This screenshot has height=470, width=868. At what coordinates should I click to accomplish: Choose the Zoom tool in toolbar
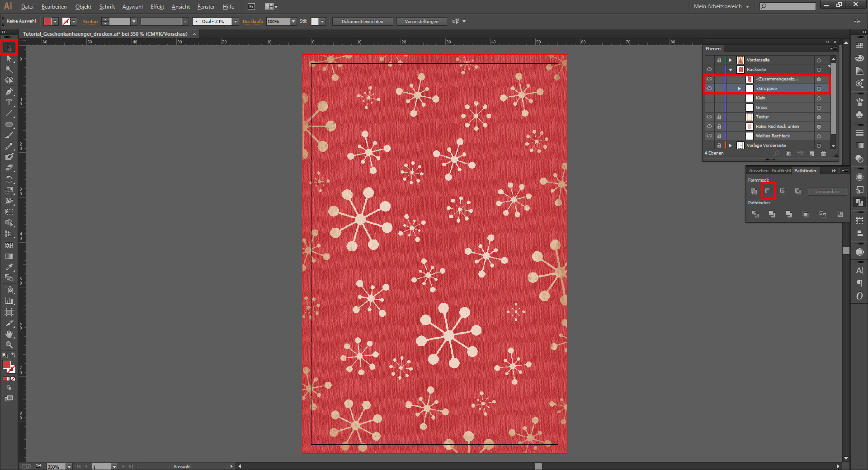pos(9,345)
